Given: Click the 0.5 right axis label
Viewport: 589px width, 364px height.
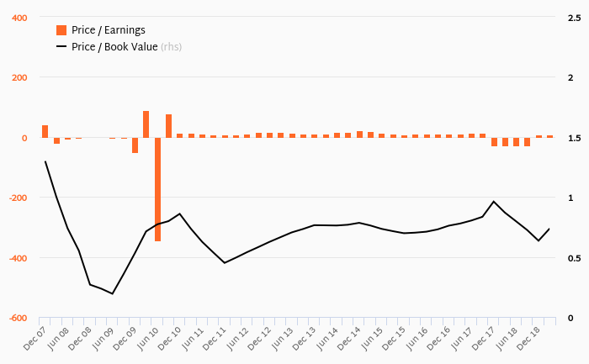Looking at the screenshot, I should click(x=575, y=259).
